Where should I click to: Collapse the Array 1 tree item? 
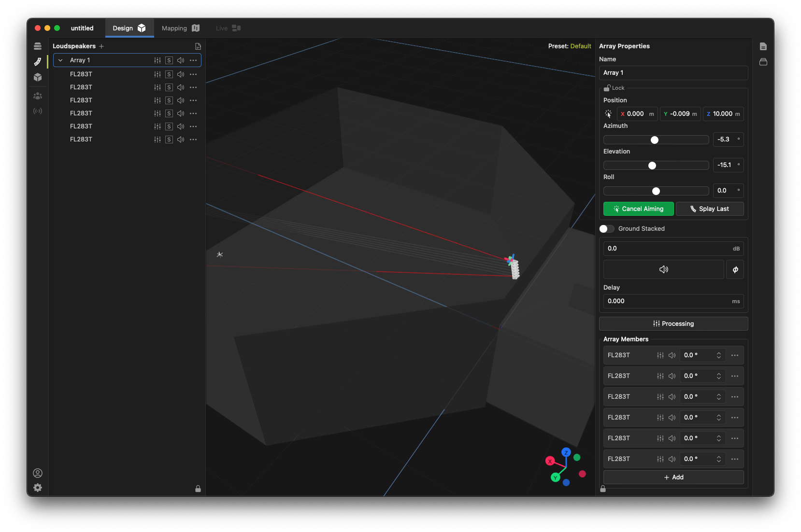[60, 60]
